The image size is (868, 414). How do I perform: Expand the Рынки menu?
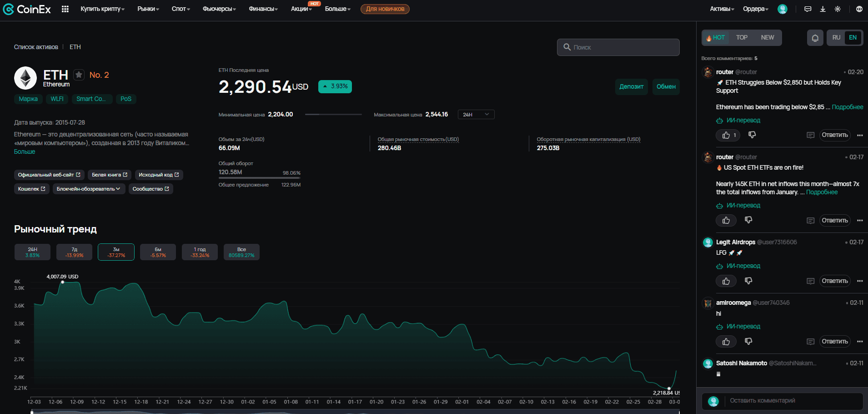[148, 9]
